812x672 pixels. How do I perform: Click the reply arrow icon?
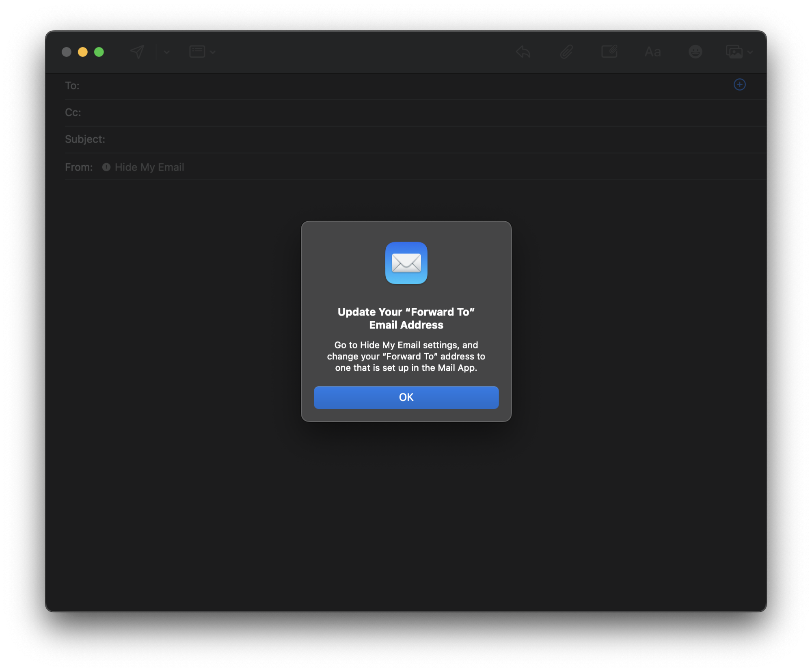[x=523, y=52]
